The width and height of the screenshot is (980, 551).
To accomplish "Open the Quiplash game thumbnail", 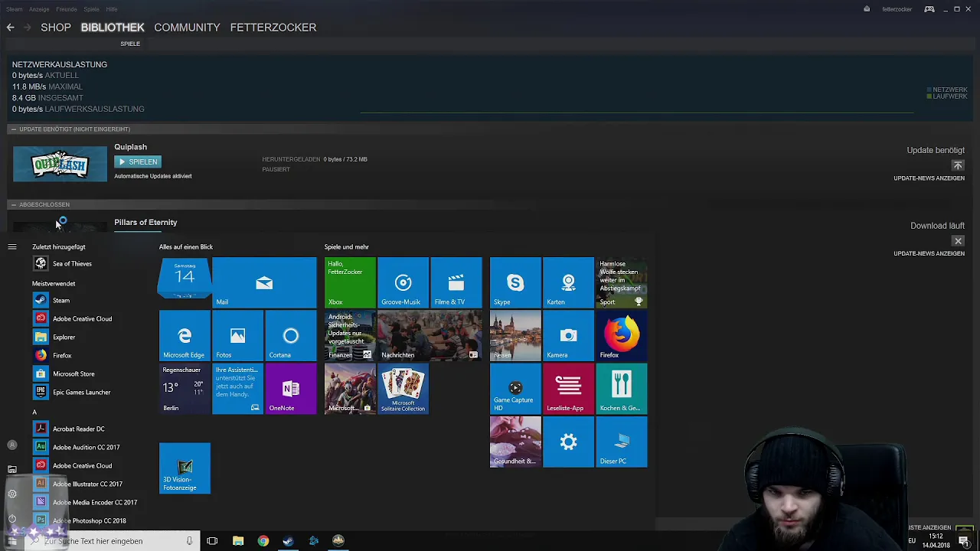I will [x=60, y=164].
